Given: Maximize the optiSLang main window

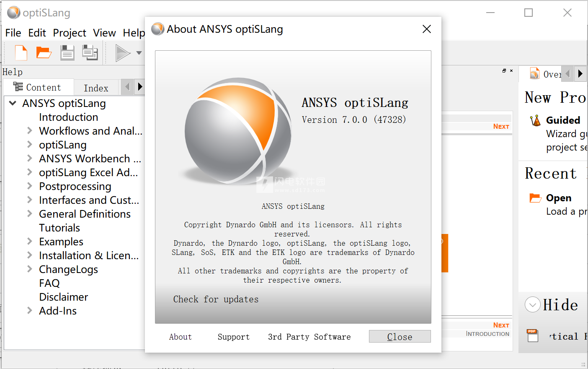Looking at the screenshot, I should [x=529, y=13].
